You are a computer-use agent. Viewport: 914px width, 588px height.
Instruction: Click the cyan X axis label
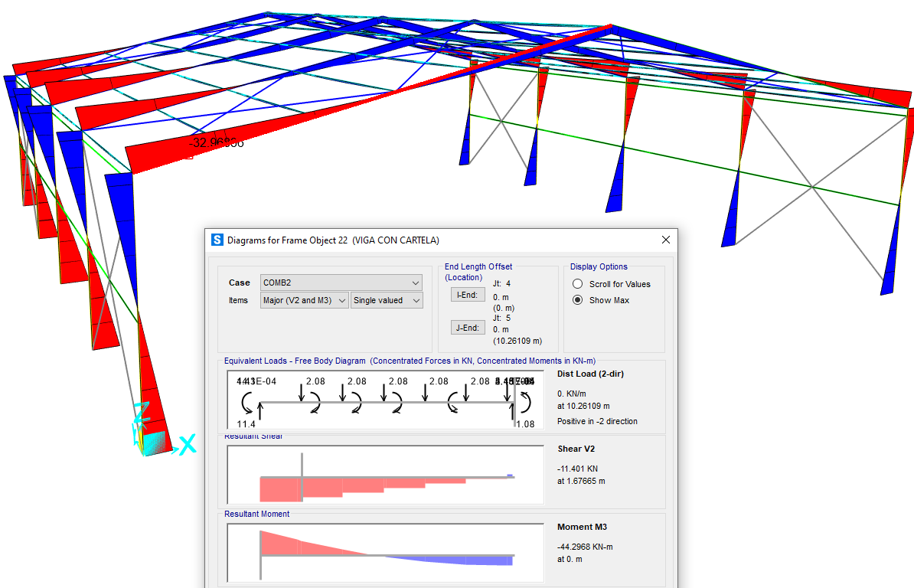coord(186,444)
